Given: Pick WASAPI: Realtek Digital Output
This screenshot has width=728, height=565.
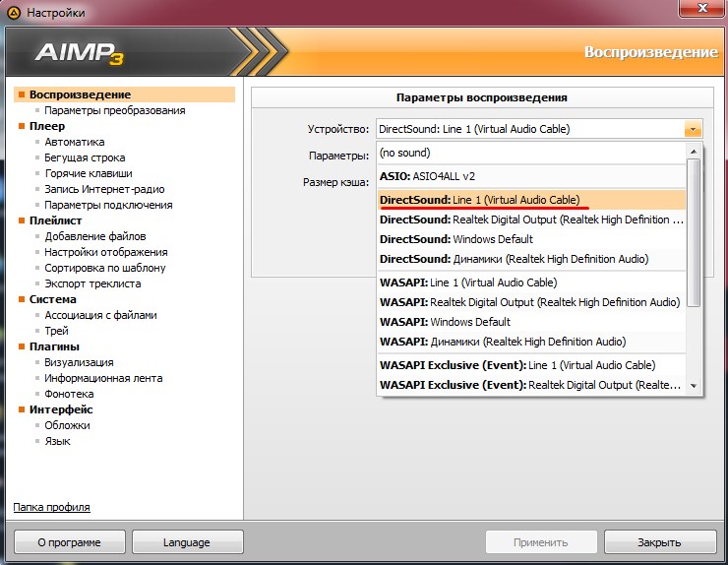Looking at the screenshot, I should 531,302.
